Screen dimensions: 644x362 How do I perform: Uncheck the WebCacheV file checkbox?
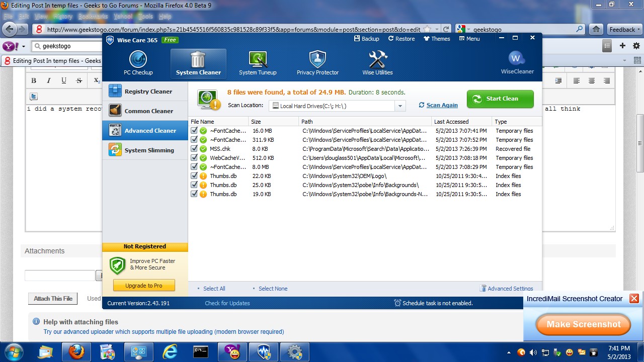coord(194,158)
